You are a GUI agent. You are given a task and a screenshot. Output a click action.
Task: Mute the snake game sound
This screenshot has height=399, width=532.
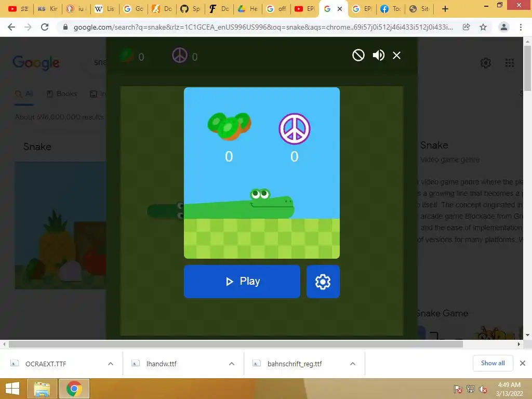(x=378, y=55)
